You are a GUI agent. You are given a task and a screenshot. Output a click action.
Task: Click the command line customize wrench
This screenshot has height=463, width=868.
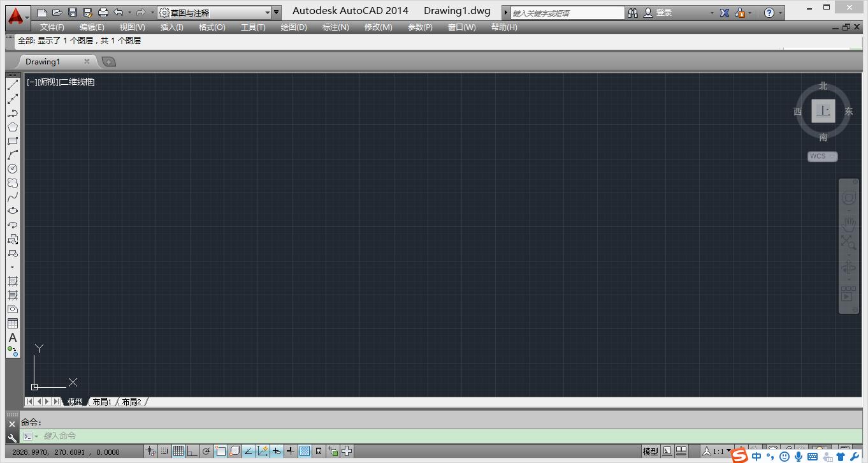coord(12,437)
